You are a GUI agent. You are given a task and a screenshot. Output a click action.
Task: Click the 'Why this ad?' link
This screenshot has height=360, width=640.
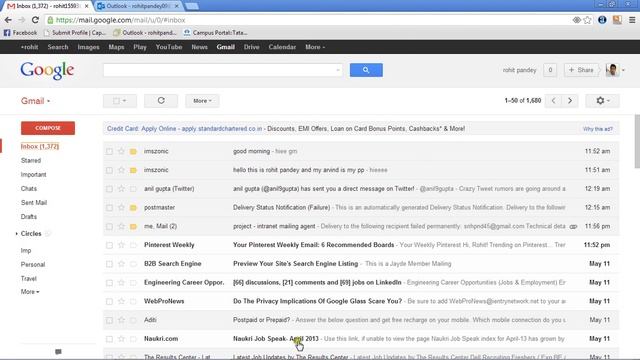point(598,129)
